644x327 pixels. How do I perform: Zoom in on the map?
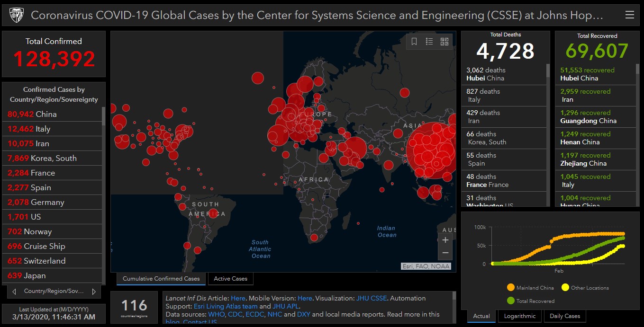coord(445,240)
